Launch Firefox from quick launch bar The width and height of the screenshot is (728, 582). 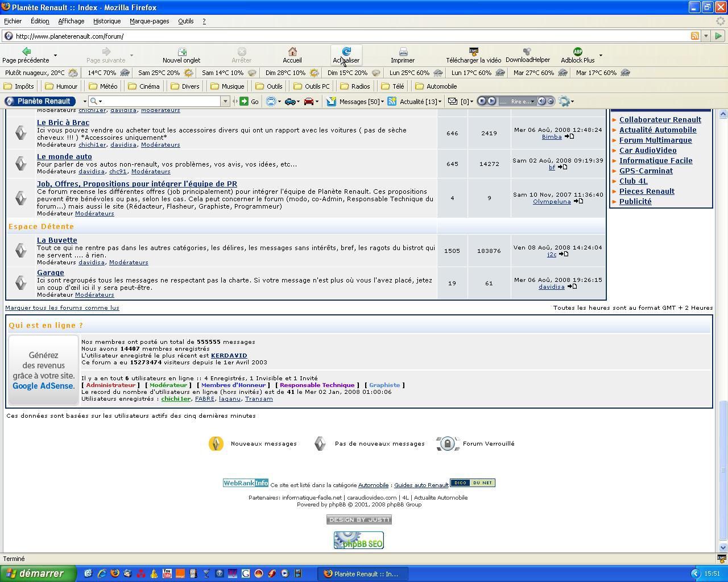pos(114,573)
